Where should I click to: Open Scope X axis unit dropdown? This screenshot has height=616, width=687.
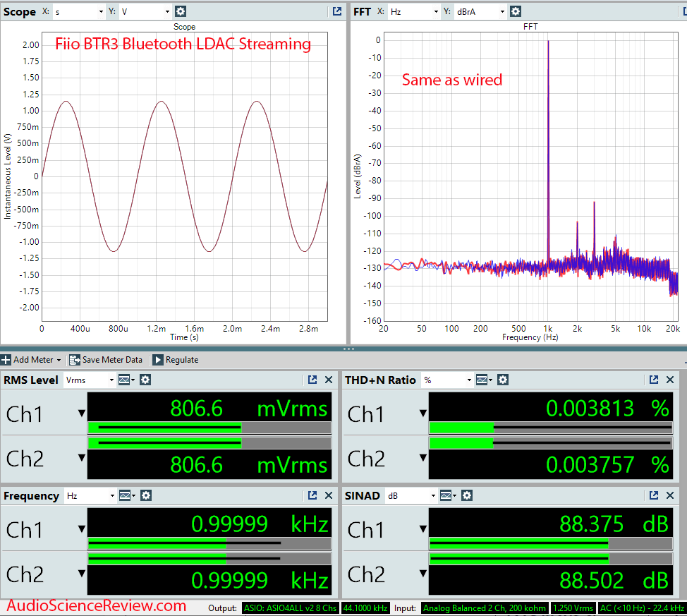[79, 12]
